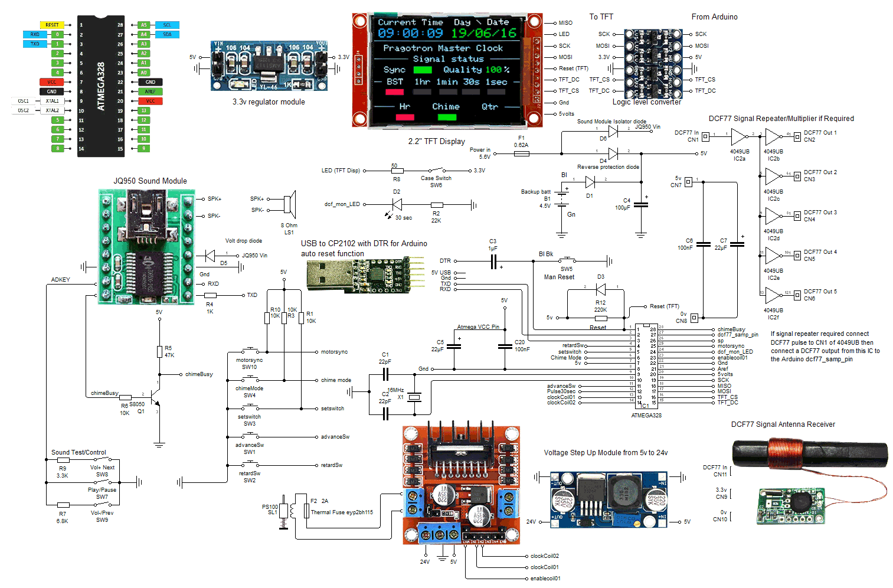Click the SW6 Case Switch symbol

pyautogui.click(x=437, y=170)
